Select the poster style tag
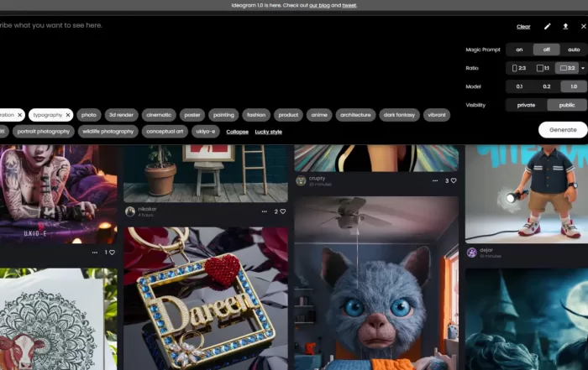588x370 pixels. tap(192, 115)
